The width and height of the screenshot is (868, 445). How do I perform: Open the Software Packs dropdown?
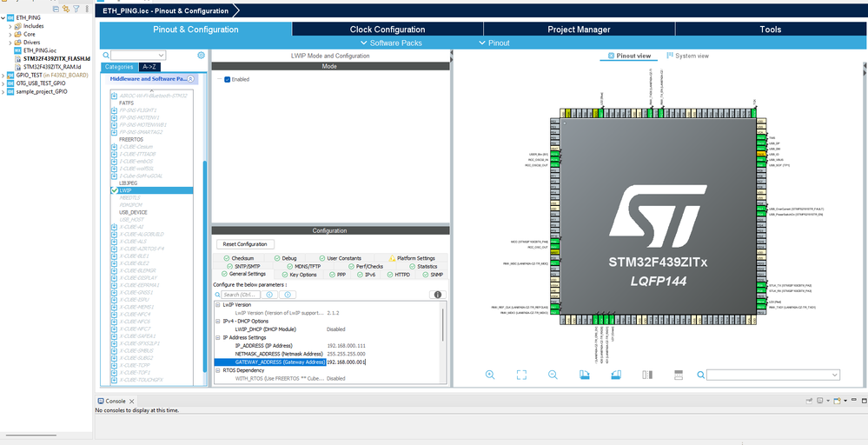tap(391, 43)
